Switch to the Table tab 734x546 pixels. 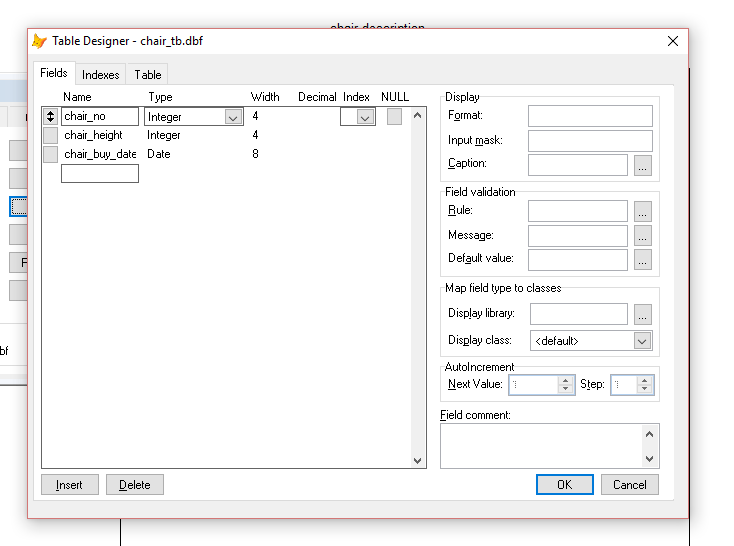[x=148, y=75]
